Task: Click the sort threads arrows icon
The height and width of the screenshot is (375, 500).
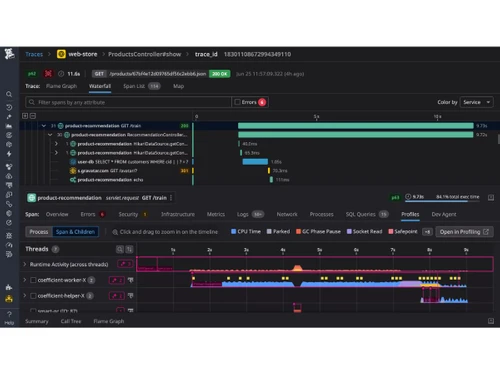Action: click(129, 249)
